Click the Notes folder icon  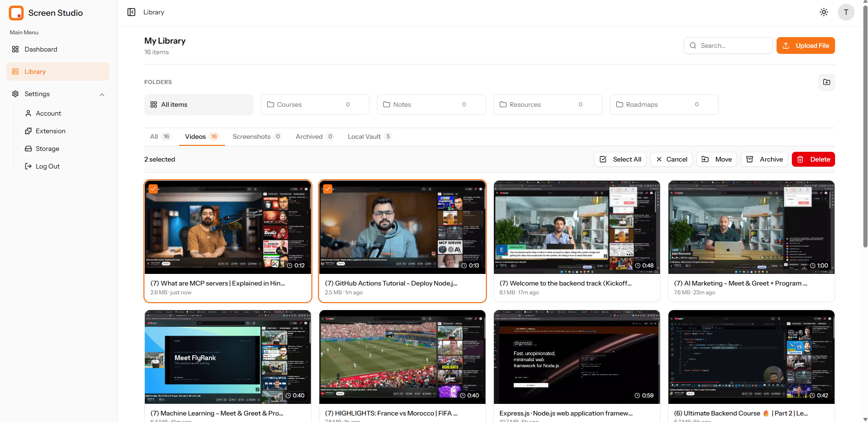(387, 104)
